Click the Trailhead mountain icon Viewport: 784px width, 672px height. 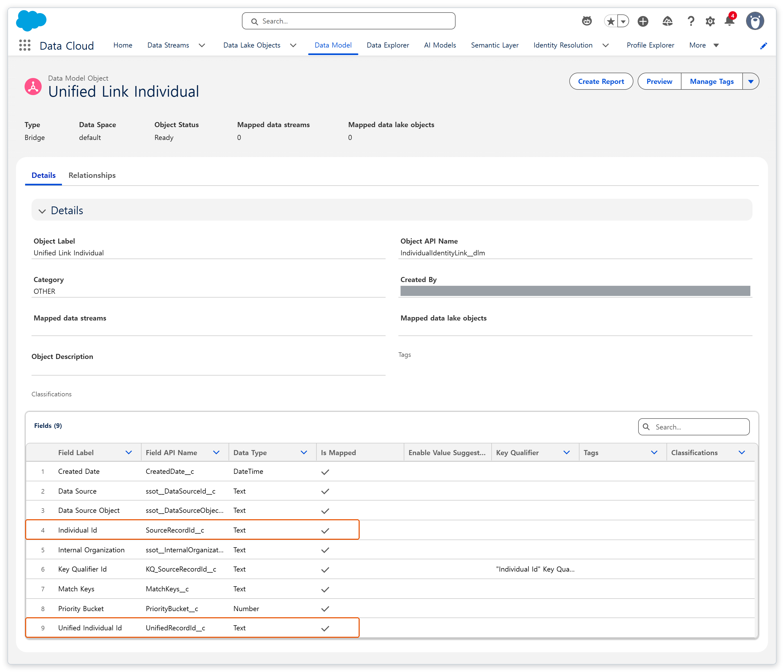[x=668, y=21]
